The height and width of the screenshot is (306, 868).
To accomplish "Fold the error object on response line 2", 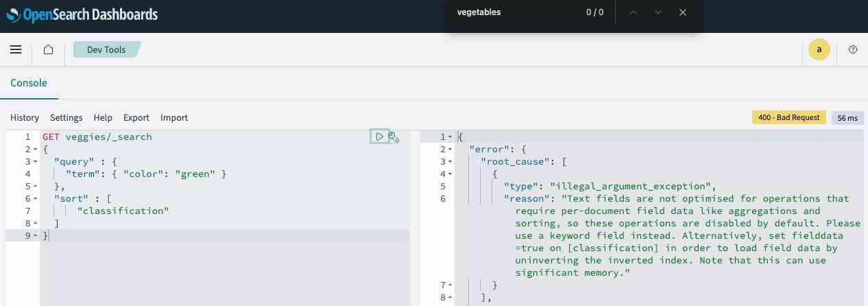I will pyautogui.click(x=450, y=150).
